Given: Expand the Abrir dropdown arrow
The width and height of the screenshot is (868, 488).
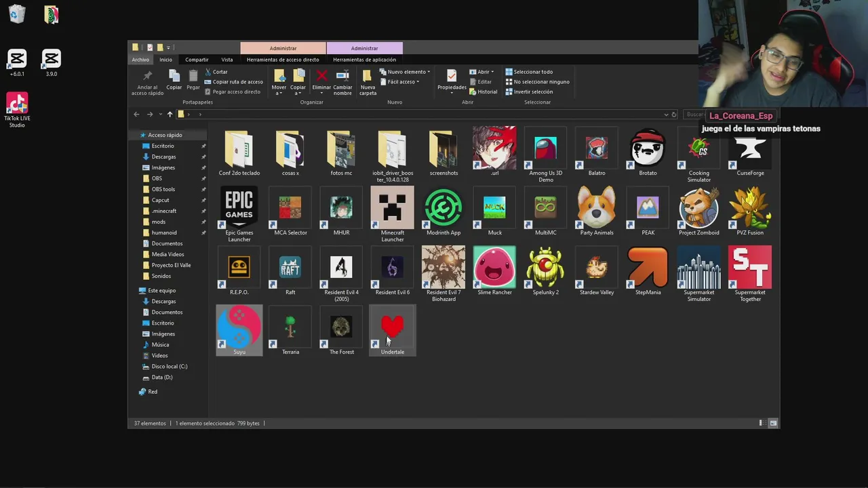Looking at the screenshot, I should click(492, 72).
